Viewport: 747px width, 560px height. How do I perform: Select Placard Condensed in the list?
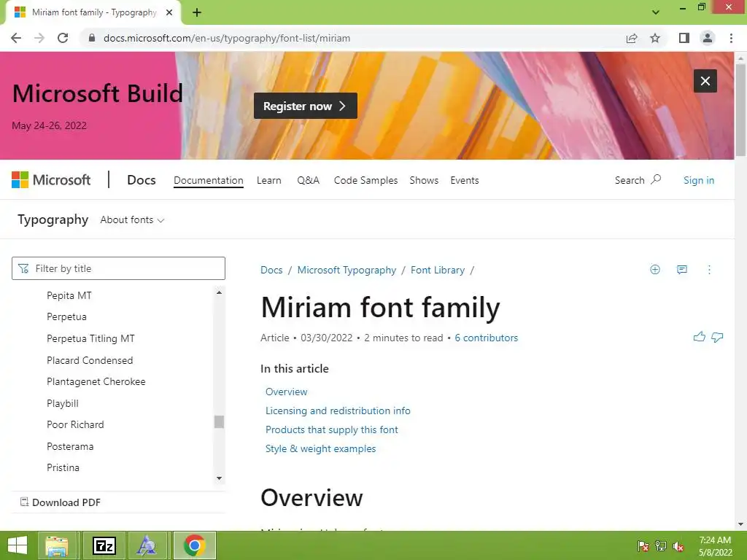click(x=90, y=360)
